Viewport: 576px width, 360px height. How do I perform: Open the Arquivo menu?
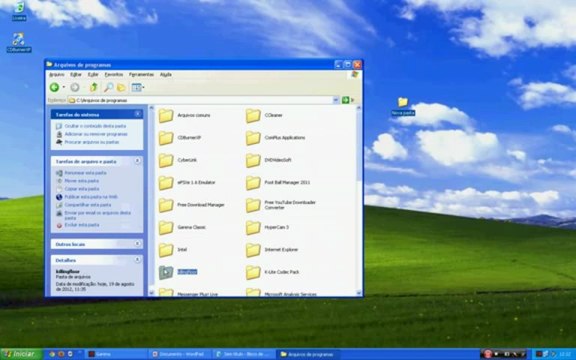point(57,75)
